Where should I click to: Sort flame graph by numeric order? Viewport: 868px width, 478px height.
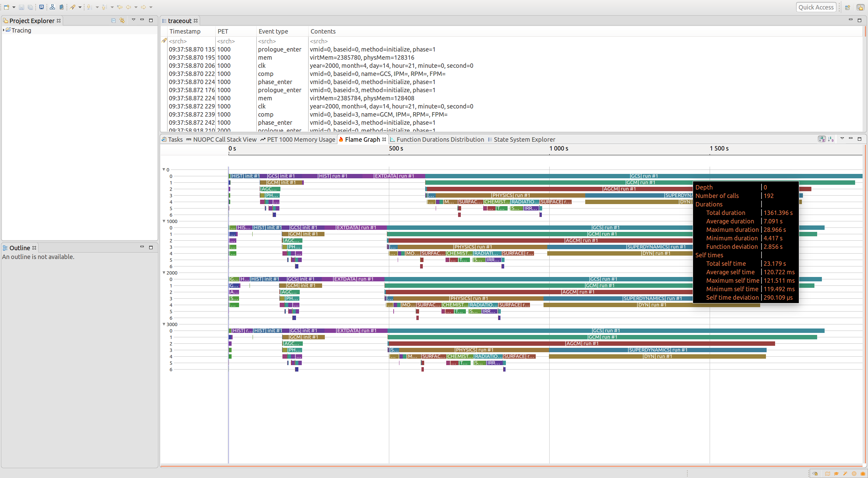[831, 139]
